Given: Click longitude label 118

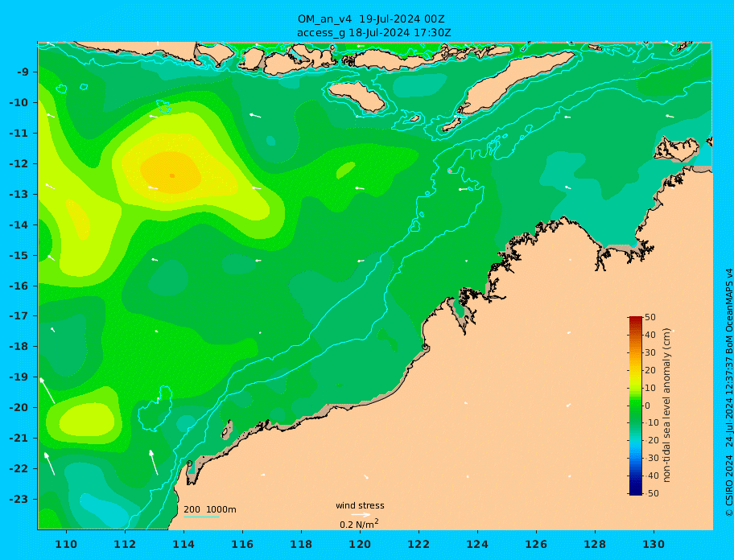Looking at the screenshot, I should (301, 544).
